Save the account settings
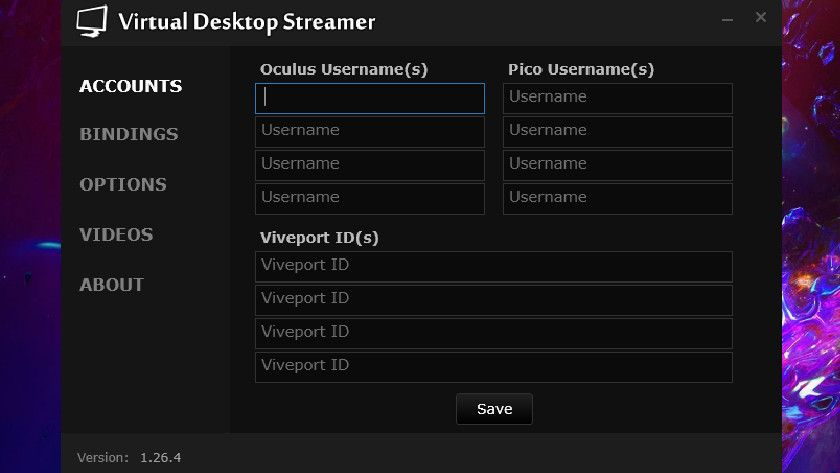 pos(494,409)
